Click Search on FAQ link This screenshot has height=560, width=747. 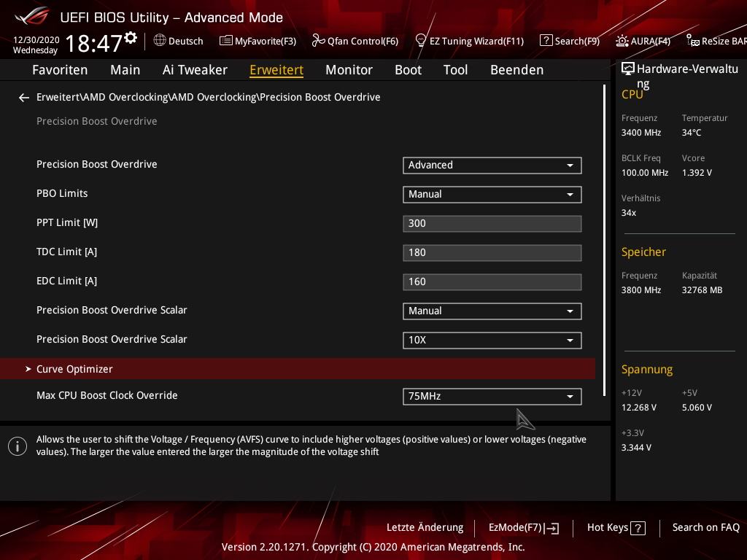[x=706, y=528]
